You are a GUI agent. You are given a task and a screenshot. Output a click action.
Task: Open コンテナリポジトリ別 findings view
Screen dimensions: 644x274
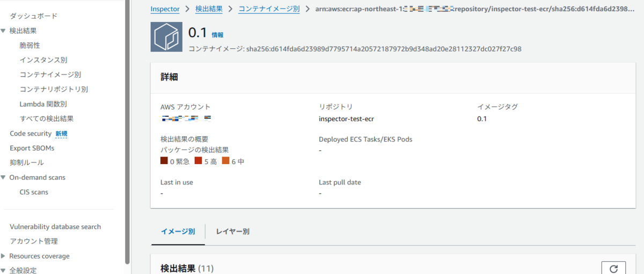tap(54, 89)
